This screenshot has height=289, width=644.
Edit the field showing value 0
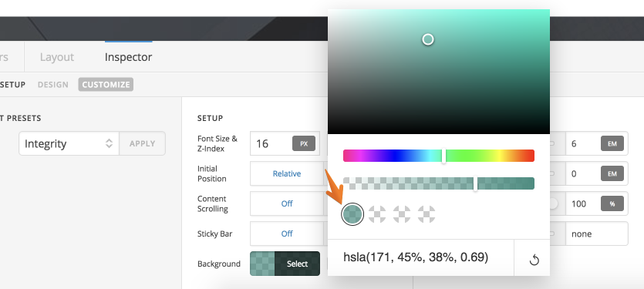583,173
